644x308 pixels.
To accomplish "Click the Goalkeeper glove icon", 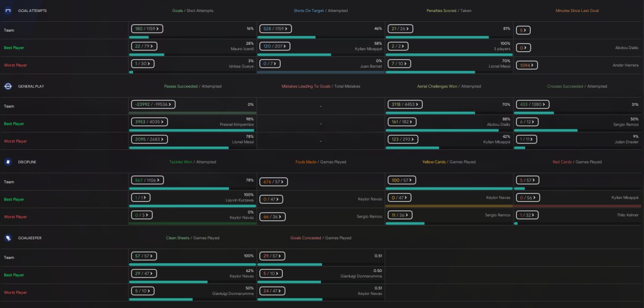I will (x=8, y=238).
